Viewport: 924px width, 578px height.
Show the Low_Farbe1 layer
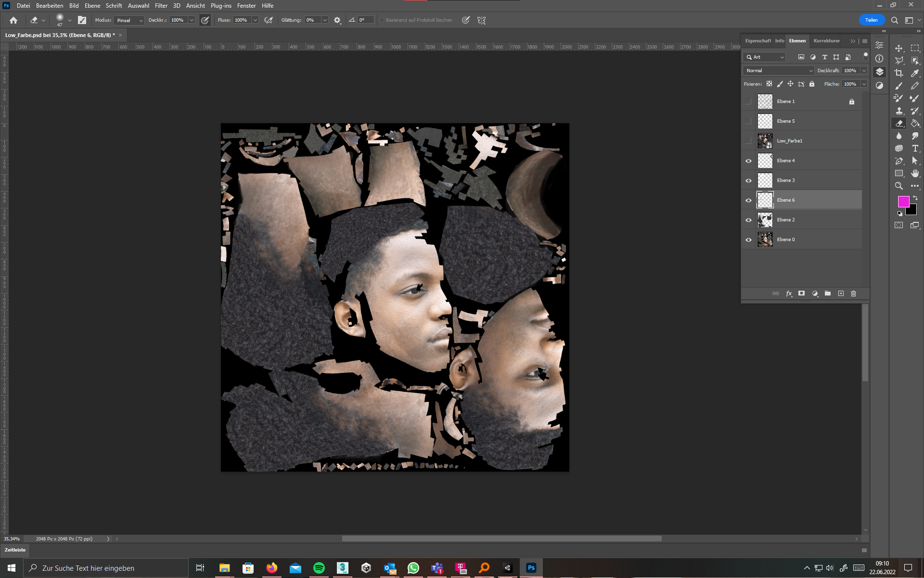[x=748, y=141]
